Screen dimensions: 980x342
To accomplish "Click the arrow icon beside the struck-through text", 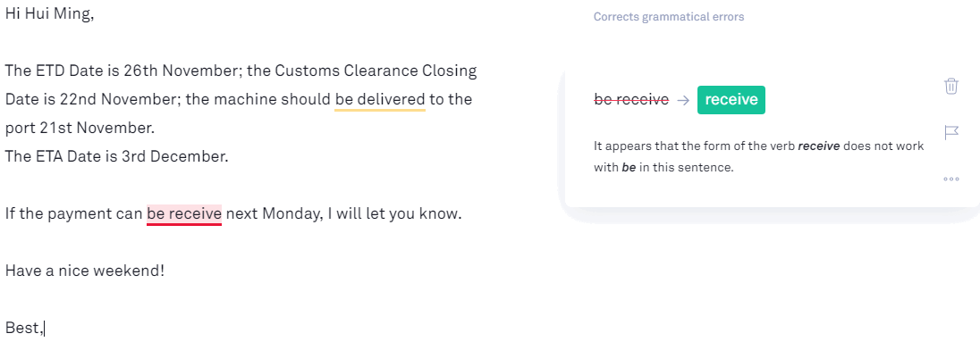I will (x=683, y=101).
